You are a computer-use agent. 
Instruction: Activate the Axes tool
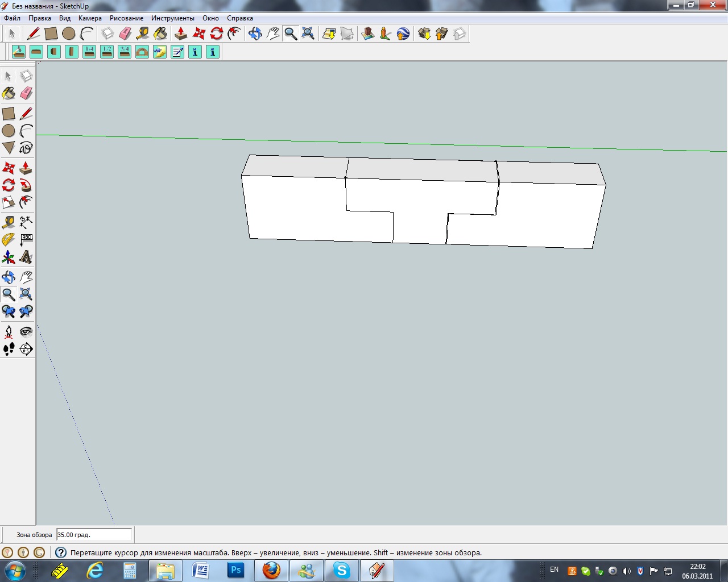[x=9, y=257]
